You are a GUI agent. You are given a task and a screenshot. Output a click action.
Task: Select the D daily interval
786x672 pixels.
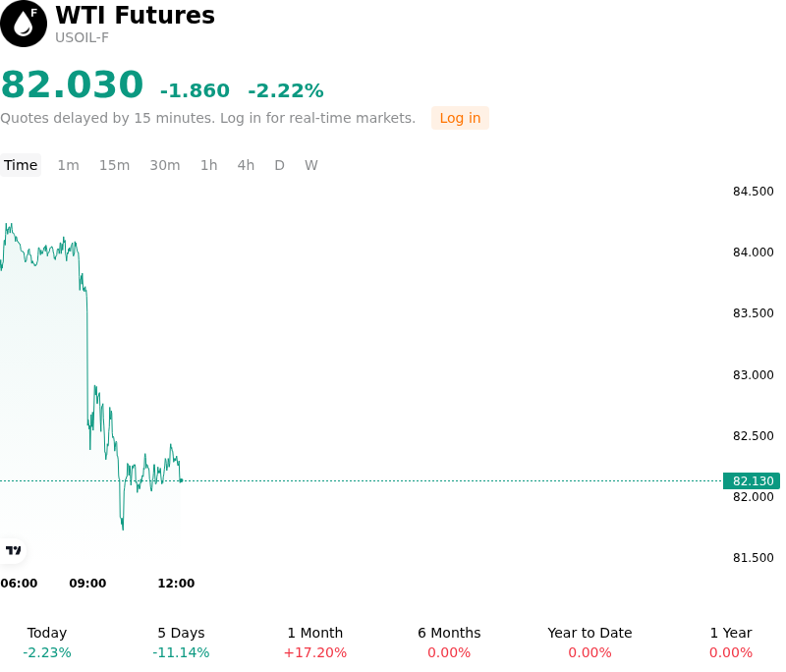coord(280,165)
